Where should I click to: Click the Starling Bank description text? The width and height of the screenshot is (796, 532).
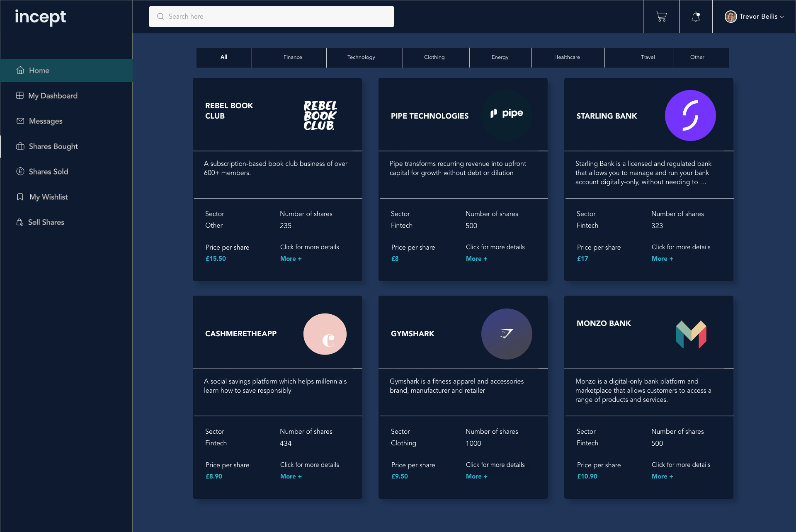(x=643, y=173)
